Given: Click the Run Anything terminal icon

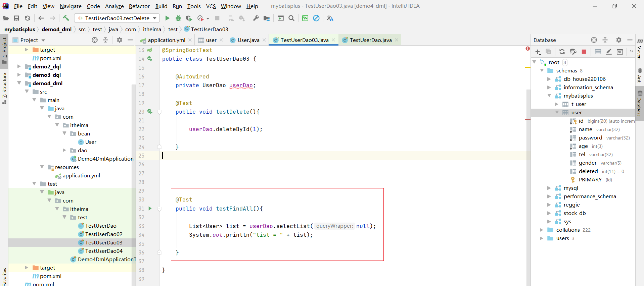Looking at the screenshot, I should [x=281, y=18].
